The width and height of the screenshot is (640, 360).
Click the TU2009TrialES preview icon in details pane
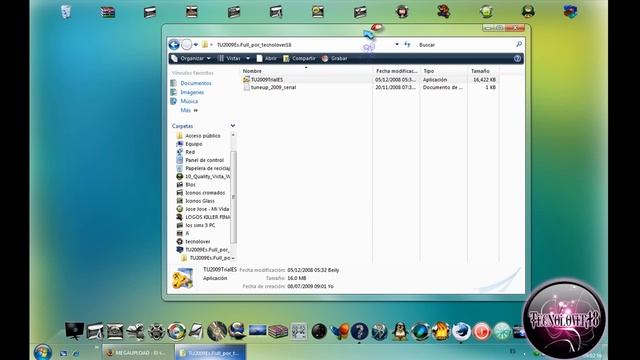click(x=182, y=278)
